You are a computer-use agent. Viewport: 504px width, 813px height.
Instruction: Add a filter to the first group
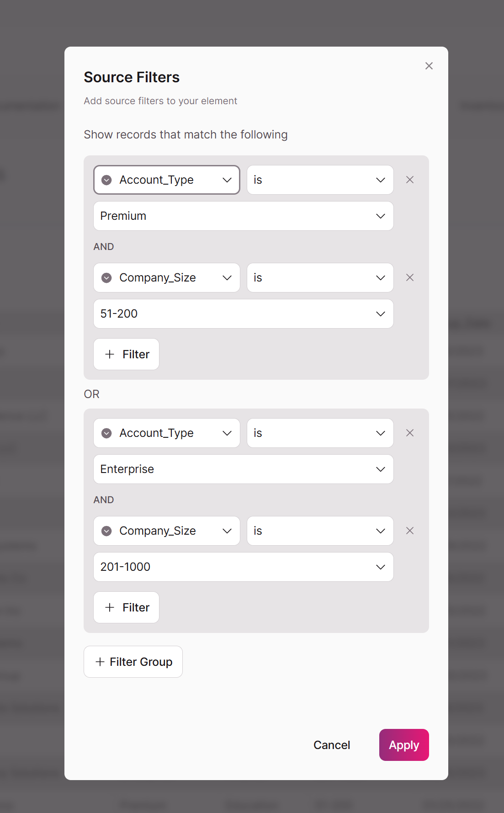pyautogui.click(x=127, y=354)
